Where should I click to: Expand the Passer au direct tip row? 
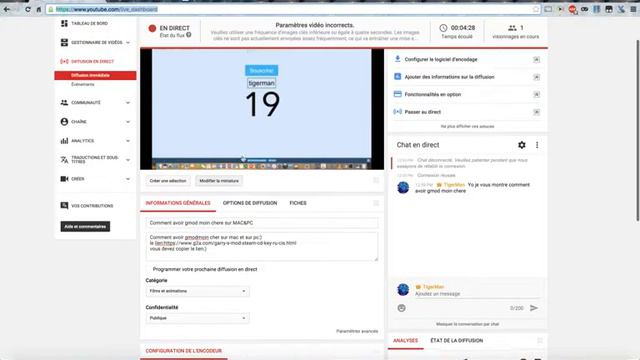pyautogui.click(x=537, y=112)
